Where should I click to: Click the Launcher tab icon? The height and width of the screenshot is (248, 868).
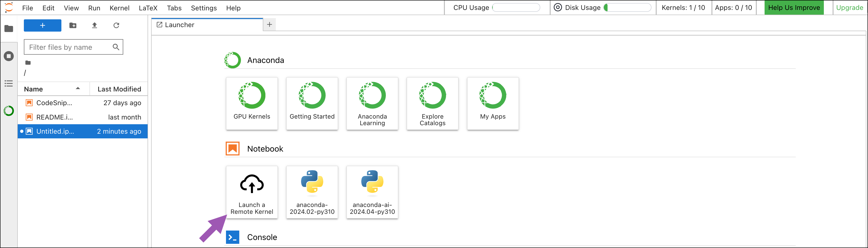tap(159, 25)
